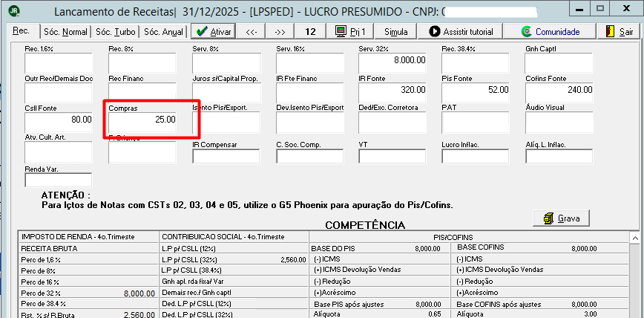This screenshot has width=644, height=318.
Task: Select Base PIS após ajustes row
Action: 380,305
